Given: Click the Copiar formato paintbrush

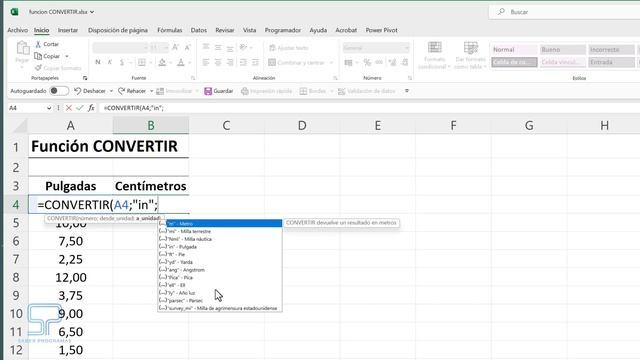Looking at the screenshot, I should click(x=58, y=68).
